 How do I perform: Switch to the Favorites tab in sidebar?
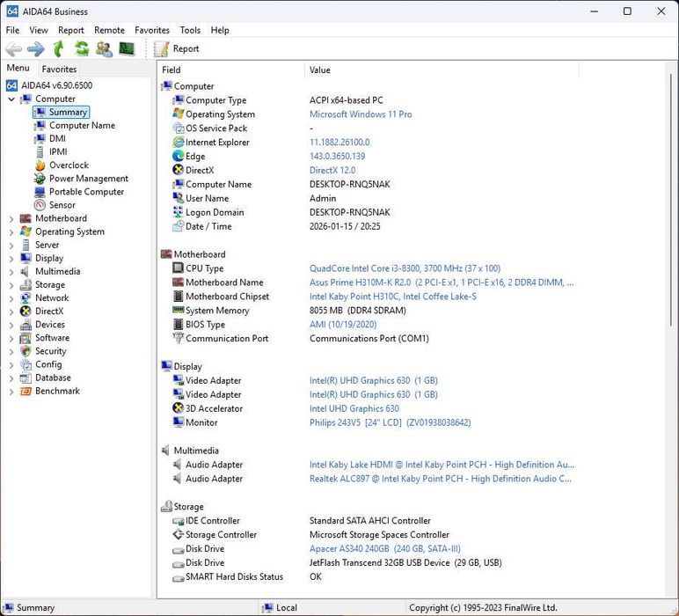tap(59, 69)
